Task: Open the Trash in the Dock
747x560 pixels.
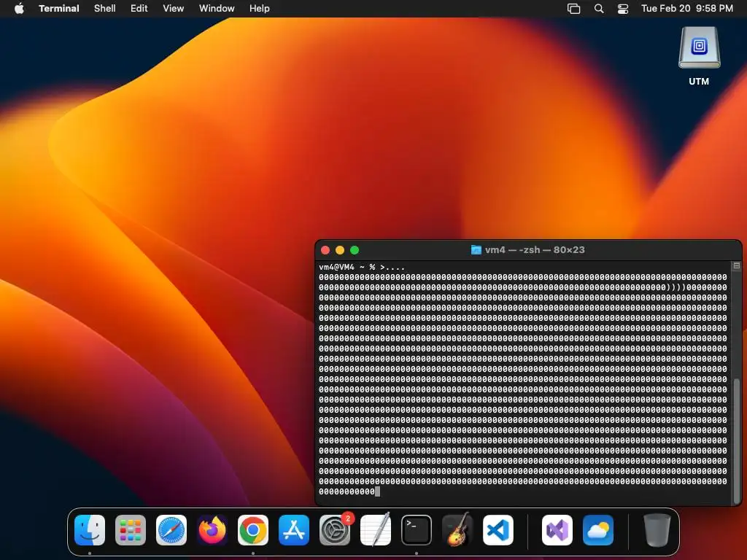Action: coord(657,530)
